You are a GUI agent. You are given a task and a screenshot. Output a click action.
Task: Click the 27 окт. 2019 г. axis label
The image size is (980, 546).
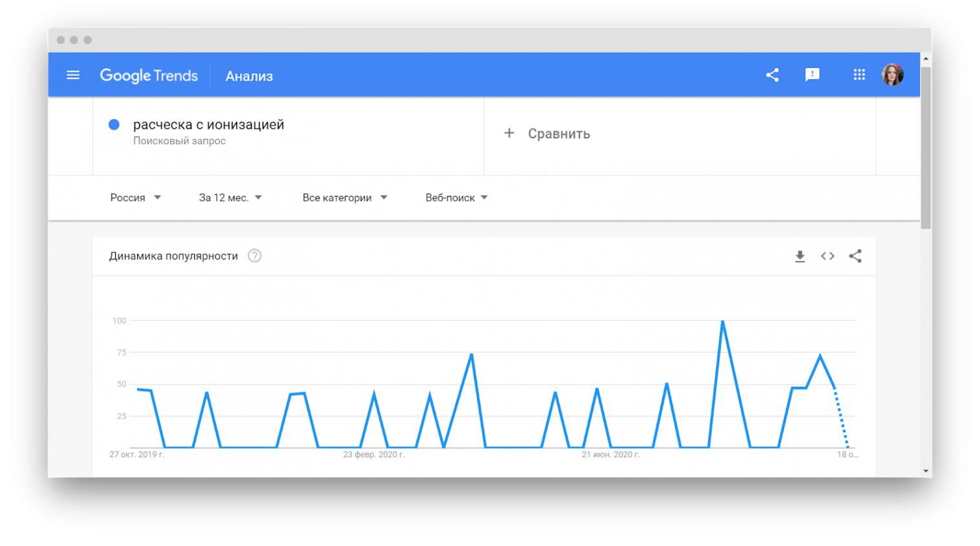point(137,455)
